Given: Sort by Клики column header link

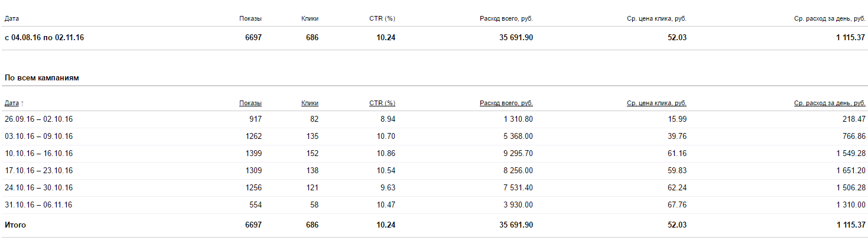Looking at the screenshot, I should 310,103.
